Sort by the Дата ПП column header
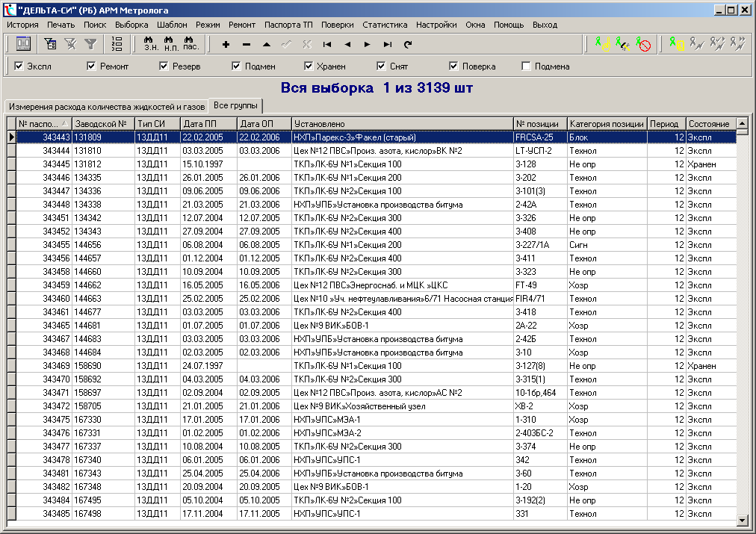This screenshot has height=534, width=756. [x=208, y=123]
